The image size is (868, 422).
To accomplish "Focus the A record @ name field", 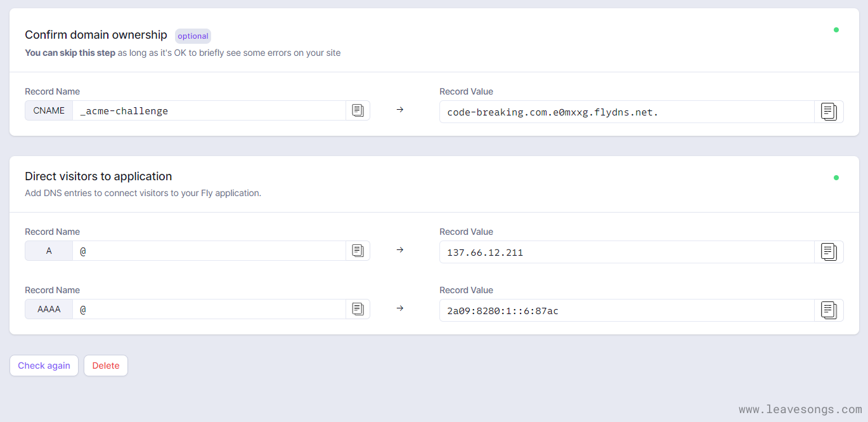I will 209,251.
